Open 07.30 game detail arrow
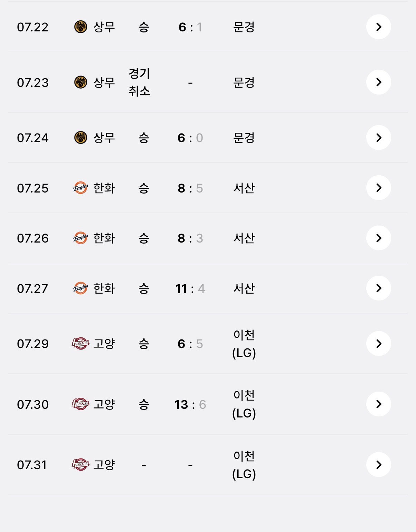The height and width of the screenshot is (532, 416). 378,404
